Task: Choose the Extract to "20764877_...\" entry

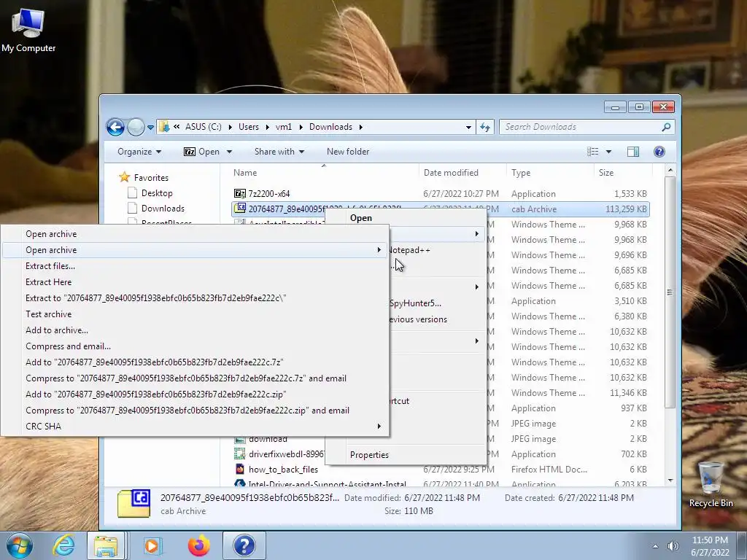Action: tap(195, 298)
